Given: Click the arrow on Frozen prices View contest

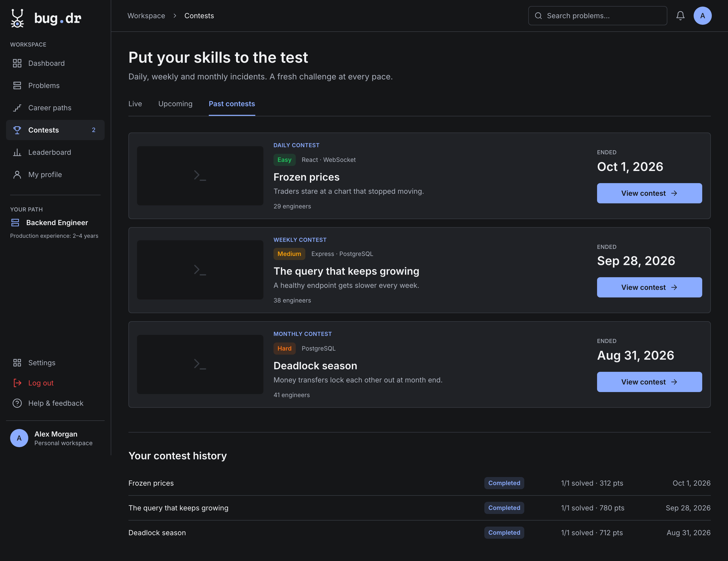Looking at the screenshot, I should pyautogui.click(x=674, y=193).
